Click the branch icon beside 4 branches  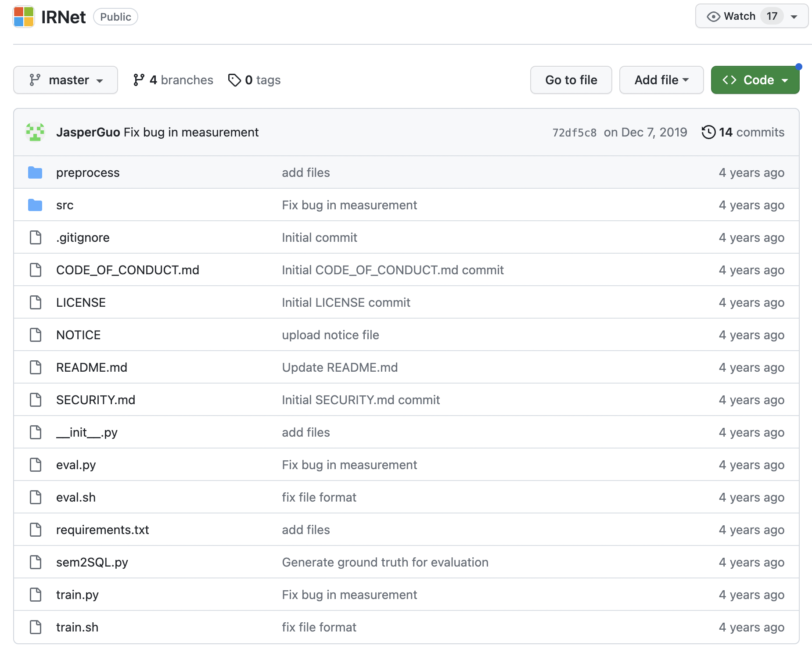(x=139, y=80)
